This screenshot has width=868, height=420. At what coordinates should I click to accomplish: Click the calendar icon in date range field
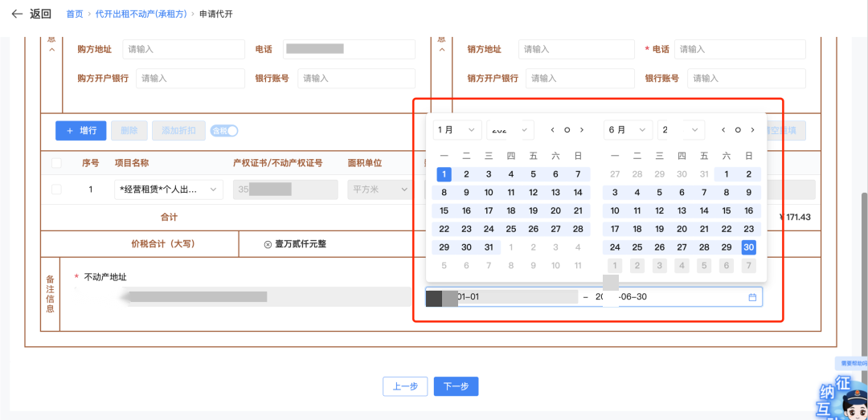(752, 297)
